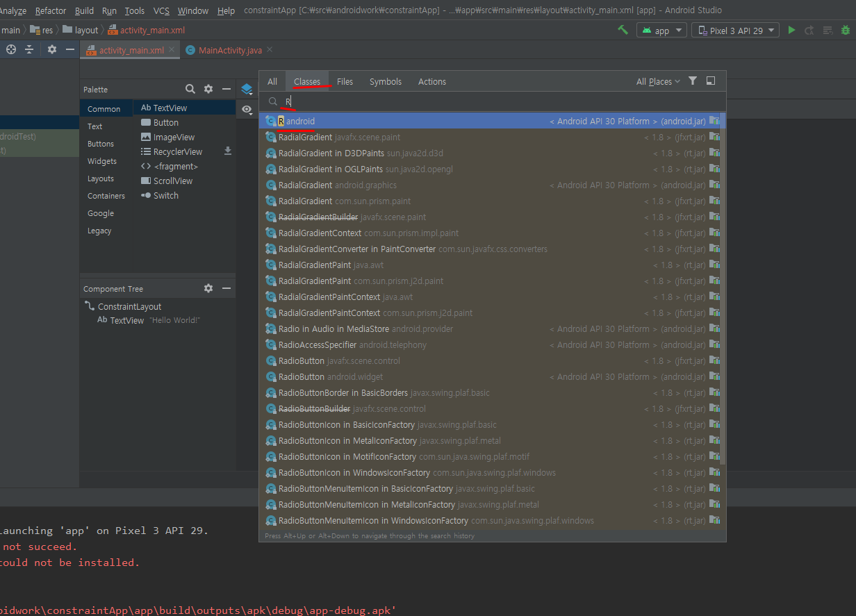Click Apply Changes and Restart Activity icon
Viewport: 856px width, 616px height.
click(809, 30)
